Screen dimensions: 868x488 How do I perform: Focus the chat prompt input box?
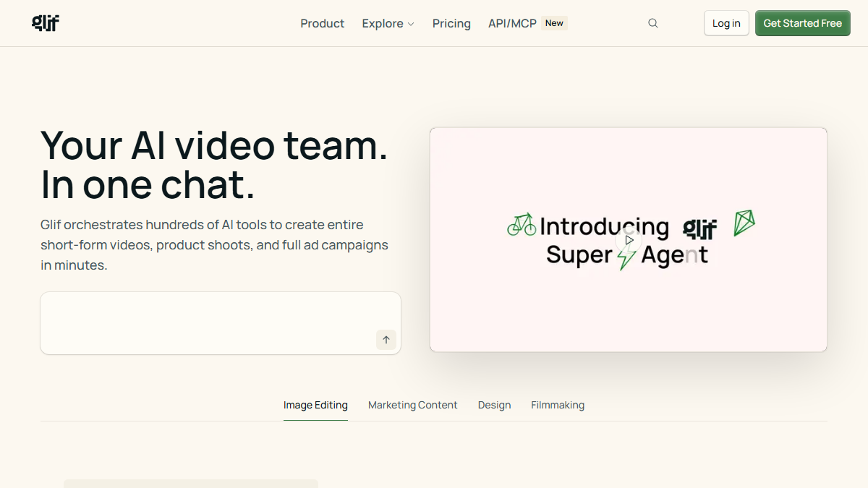pos(221,323)
